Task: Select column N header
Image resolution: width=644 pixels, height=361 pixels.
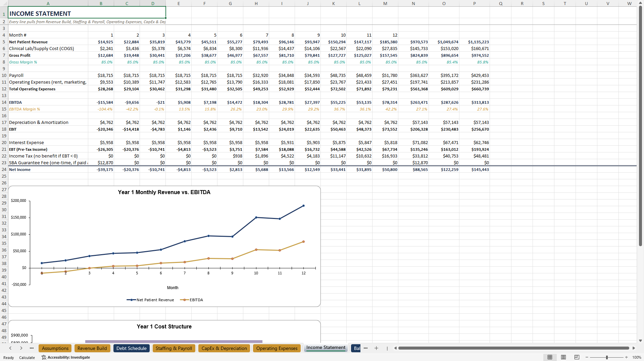Action: [x=413, y=3]
